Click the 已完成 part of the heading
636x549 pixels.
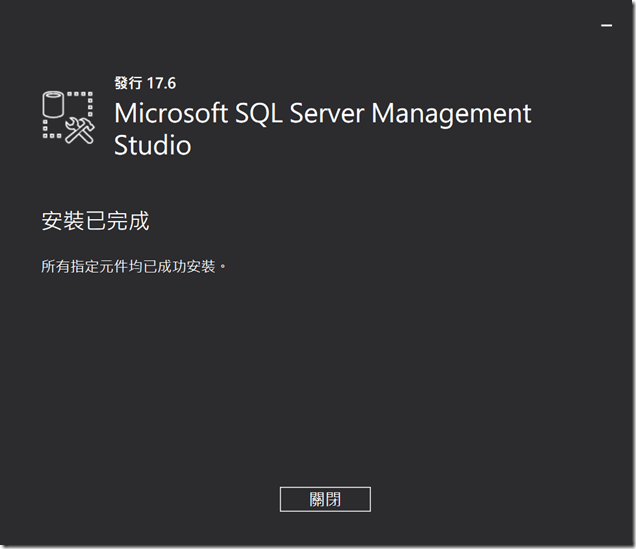[x=117, y=221]
